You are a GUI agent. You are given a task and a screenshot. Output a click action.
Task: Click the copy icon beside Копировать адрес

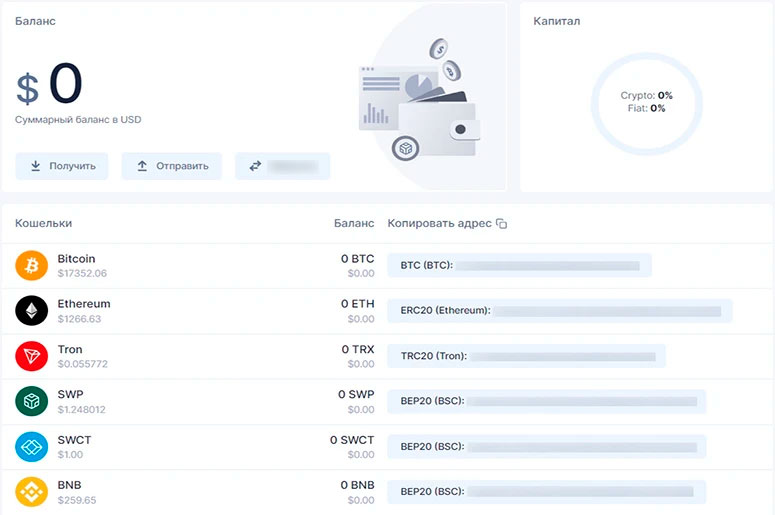502,224
